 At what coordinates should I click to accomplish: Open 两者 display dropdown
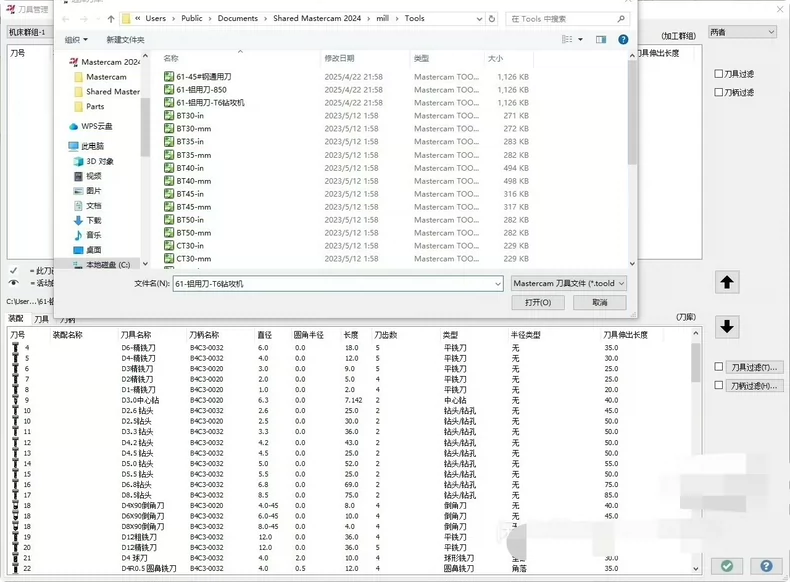(742, 32)
